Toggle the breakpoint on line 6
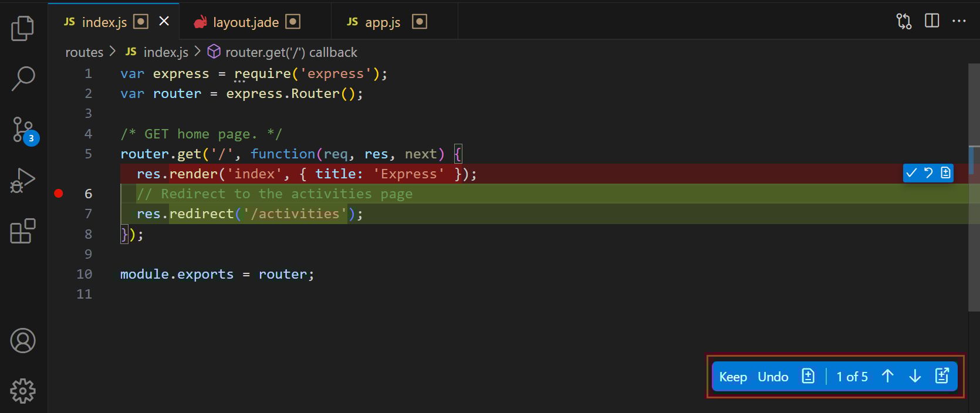This screenshot has width=980, height=413. click(59, 194)
